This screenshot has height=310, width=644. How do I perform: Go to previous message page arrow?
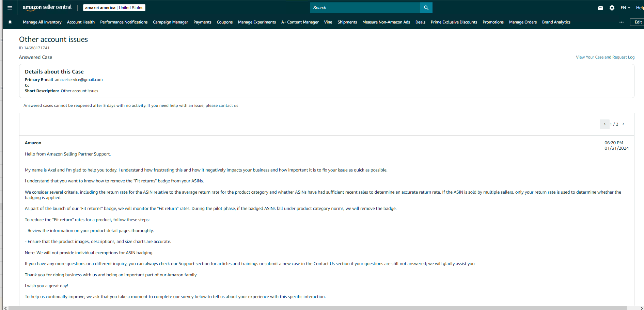(604, 124)
